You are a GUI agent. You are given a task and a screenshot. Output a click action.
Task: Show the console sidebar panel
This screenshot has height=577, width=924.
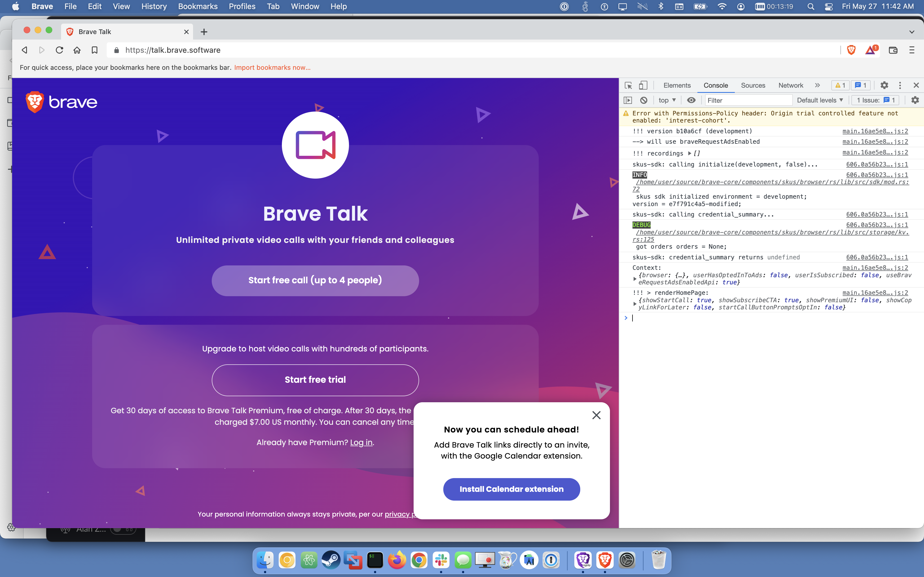628,100
